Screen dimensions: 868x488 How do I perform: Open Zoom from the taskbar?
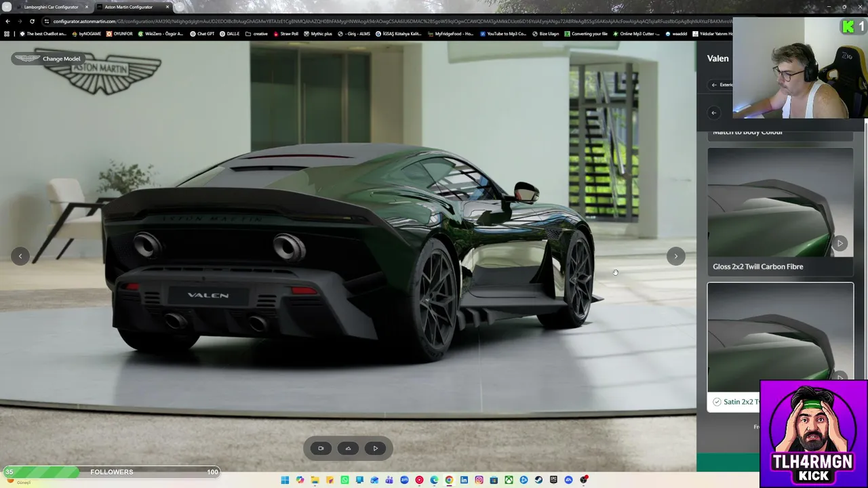404,480
